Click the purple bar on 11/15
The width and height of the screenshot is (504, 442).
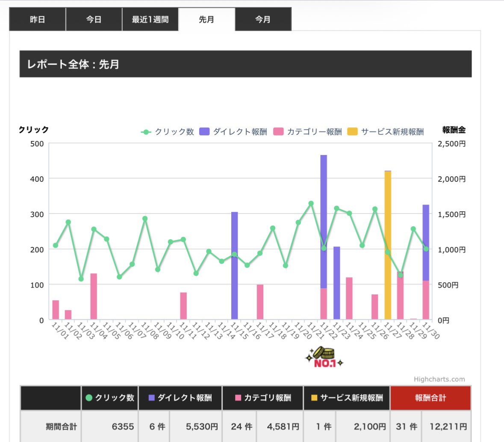[x=235, y=266]
